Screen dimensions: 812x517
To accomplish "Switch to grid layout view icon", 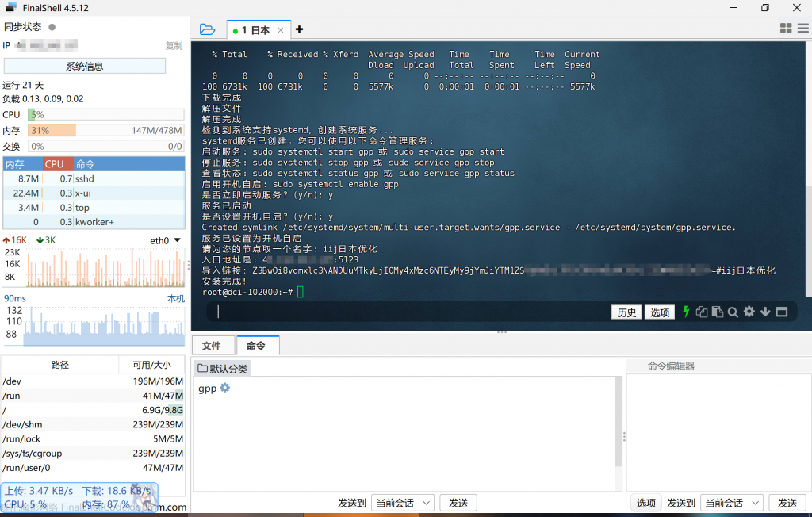I will point(786,28).
